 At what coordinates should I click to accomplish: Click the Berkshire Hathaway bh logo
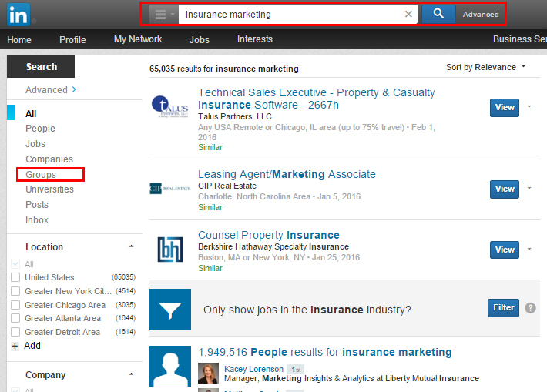[170, 249]
